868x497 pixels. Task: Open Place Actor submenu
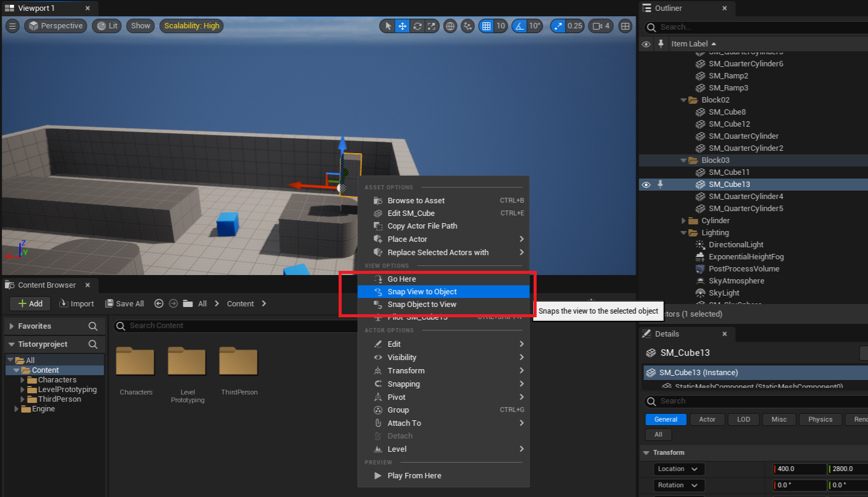pos(443,239)
